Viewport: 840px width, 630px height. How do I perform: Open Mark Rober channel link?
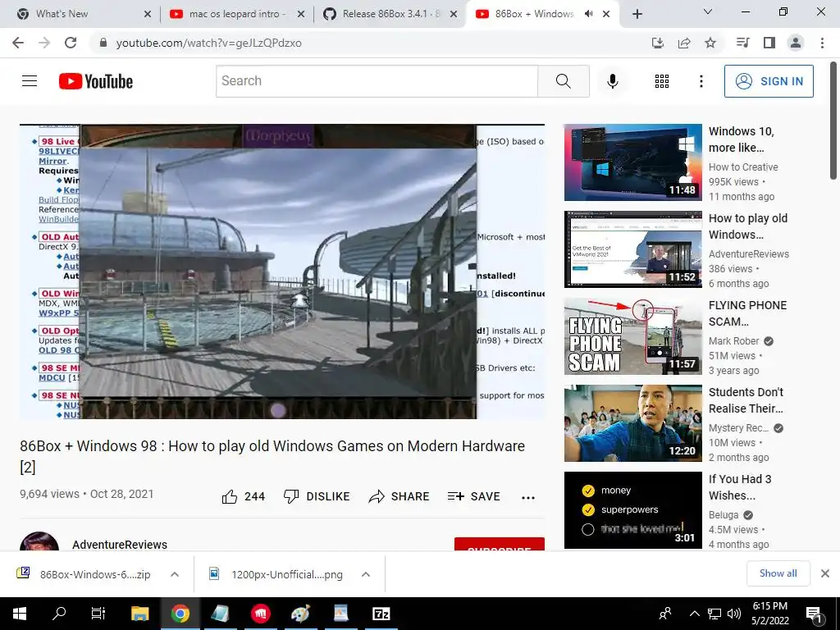click(x=733, y=340)
